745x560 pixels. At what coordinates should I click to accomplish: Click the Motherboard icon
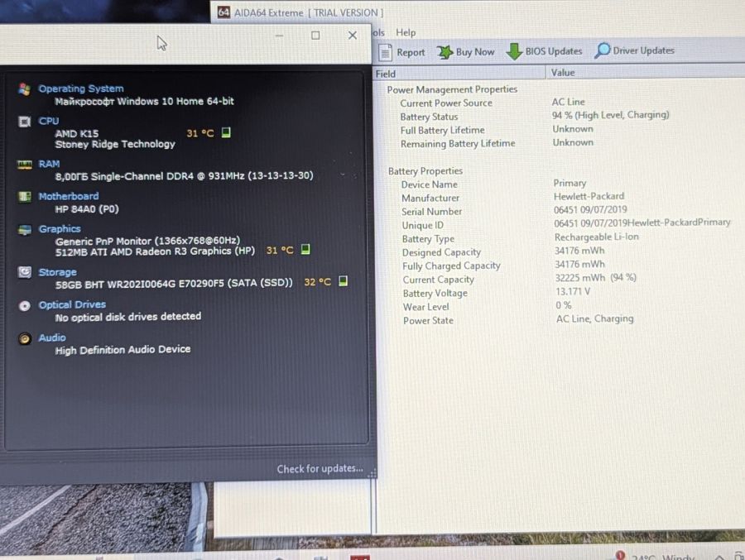click(x=25, y=196)
